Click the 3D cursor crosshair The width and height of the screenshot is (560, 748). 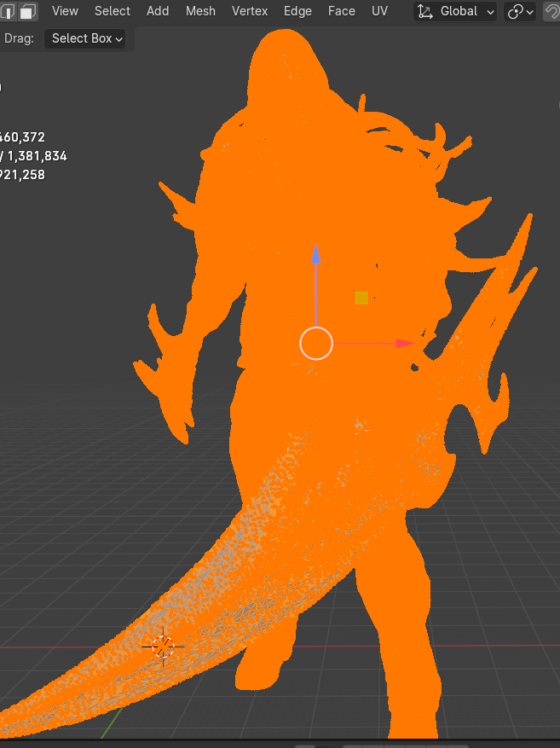[163, 647]
